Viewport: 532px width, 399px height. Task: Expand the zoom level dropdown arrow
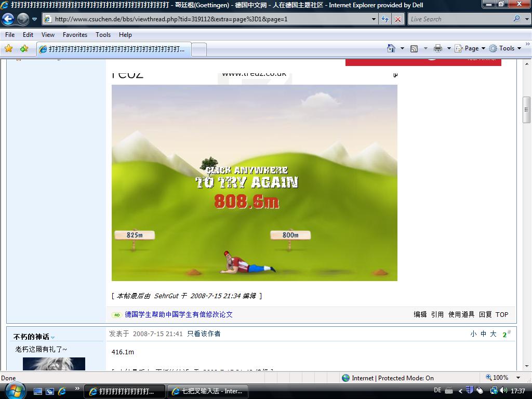518,378
